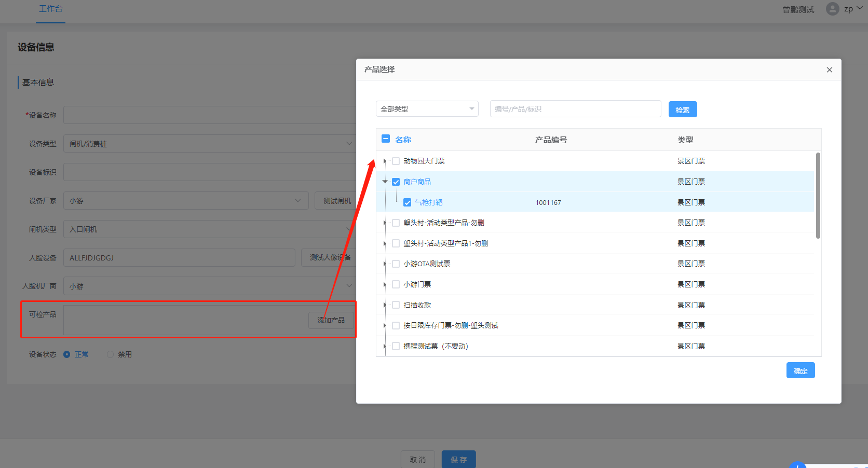The image size is (868, 468).
Task: Open the 全部类型 type dropdown
Action: click(427, 109)
